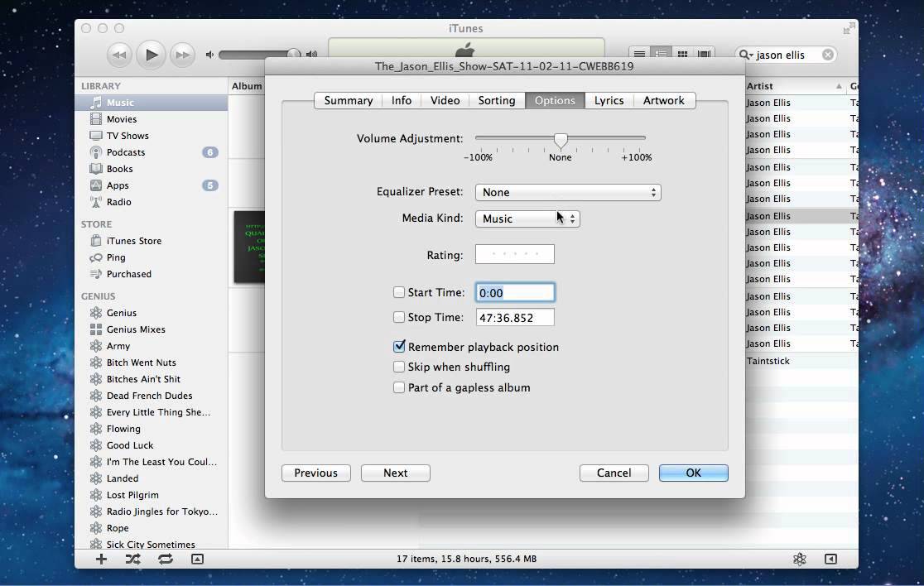Open Podcasts in sidebar
Screen dimensions: 924x586
click(x=151, y=152)
